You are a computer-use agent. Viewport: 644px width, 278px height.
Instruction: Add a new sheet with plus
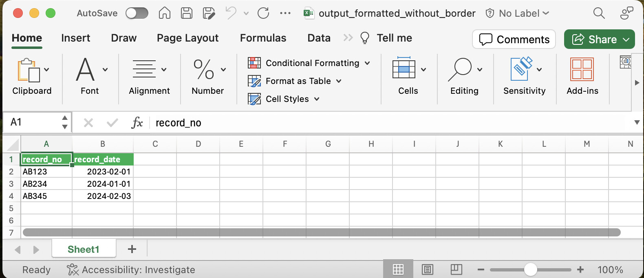point(132,249)
